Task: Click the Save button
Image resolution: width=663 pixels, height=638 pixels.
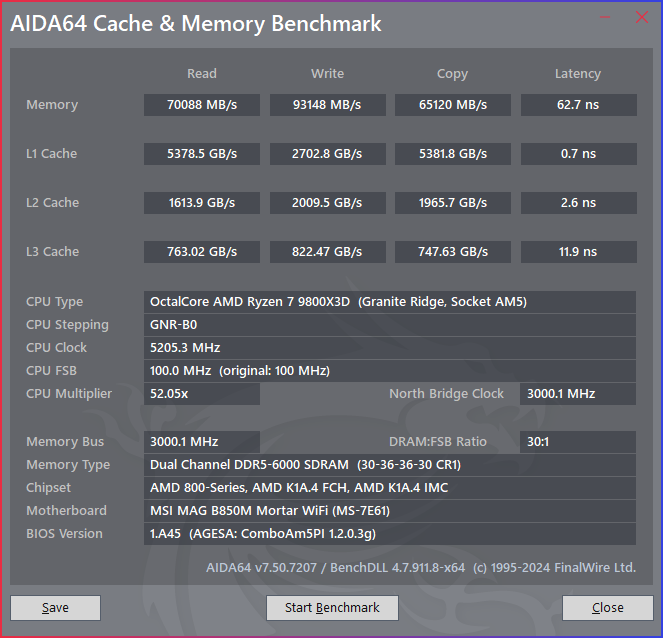Action: click(55, 607)
